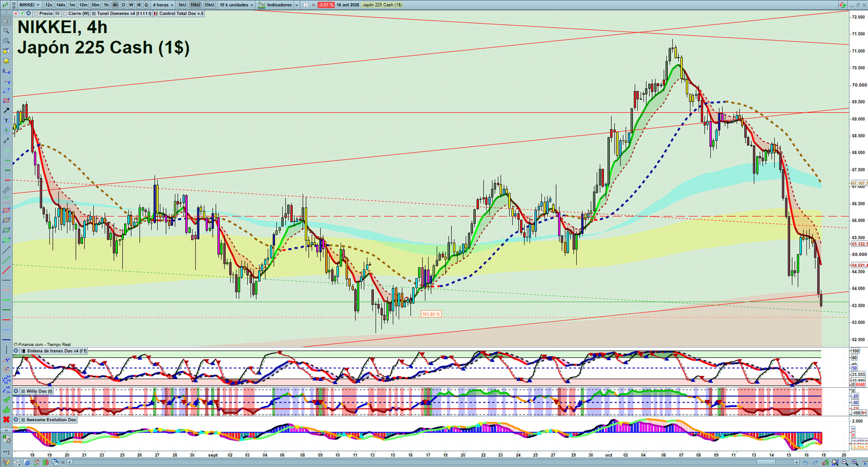Select the blue rectangle drawing tool
868x467 pixels.
click(6, 90)
